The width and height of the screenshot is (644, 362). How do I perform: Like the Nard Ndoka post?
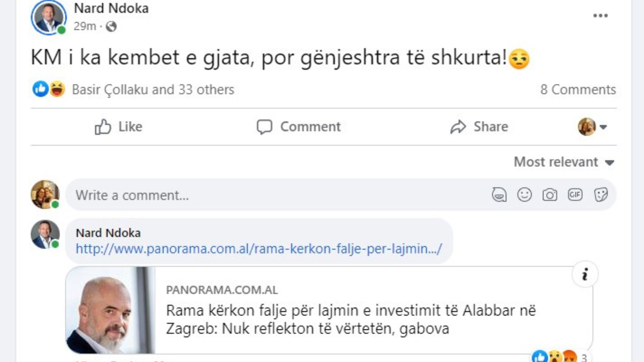pos(118,127)
